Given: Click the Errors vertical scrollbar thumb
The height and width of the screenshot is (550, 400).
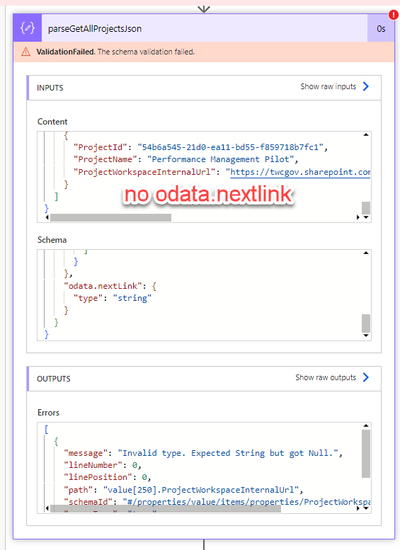Looking at the screenshot, I should pos(366,454).
